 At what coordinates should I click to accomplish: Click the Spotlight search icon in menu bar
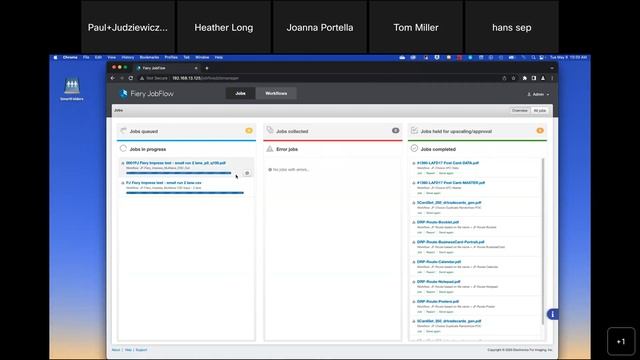click(x=533, y=58)
